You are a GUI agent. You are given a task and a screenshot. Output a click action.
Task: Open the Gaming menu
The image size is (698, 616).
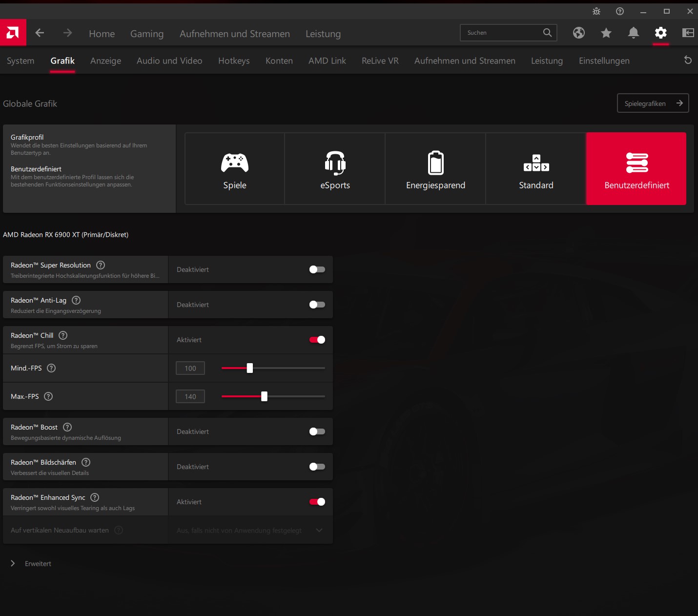point(147,34)
